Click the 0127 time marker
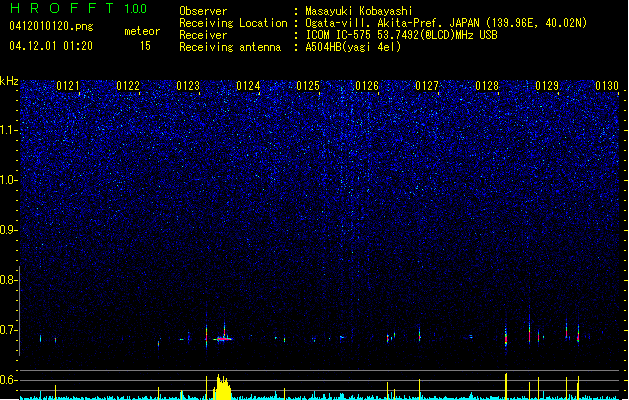Image resolution: width=629 pixels, height=400 pixels. pyautogui.click(x=427, y=86)
